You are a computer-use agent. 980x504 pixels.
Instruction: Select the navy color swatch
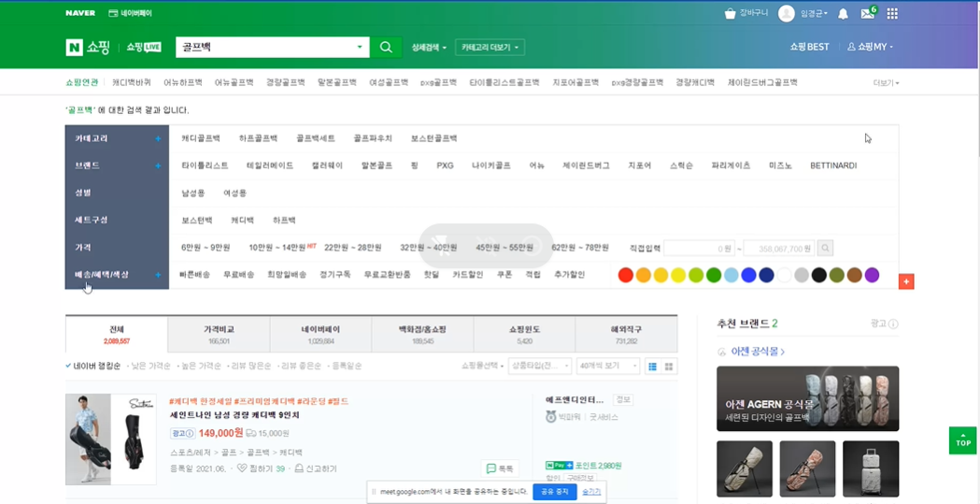766,275
